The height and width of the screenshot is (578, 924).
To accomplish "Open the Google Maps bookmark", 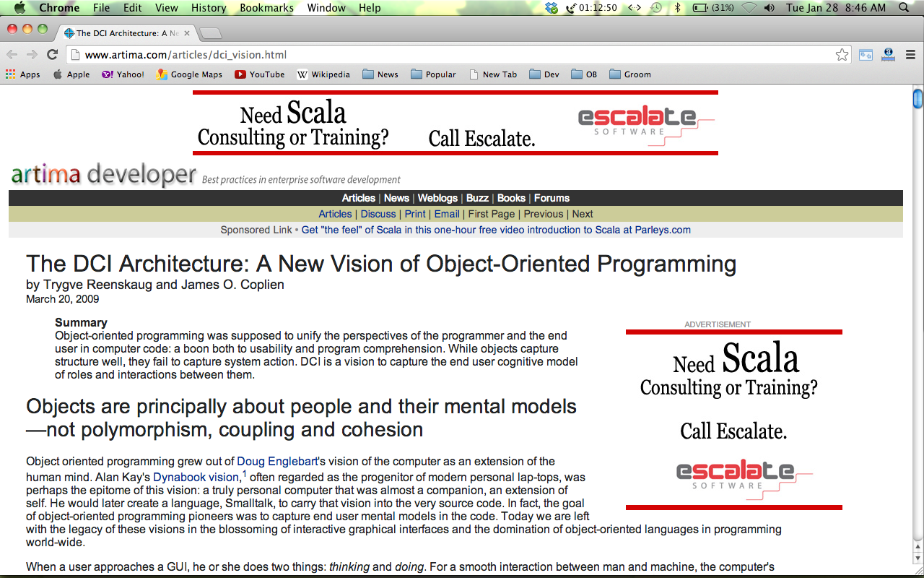I will click(x=189, y=74).
